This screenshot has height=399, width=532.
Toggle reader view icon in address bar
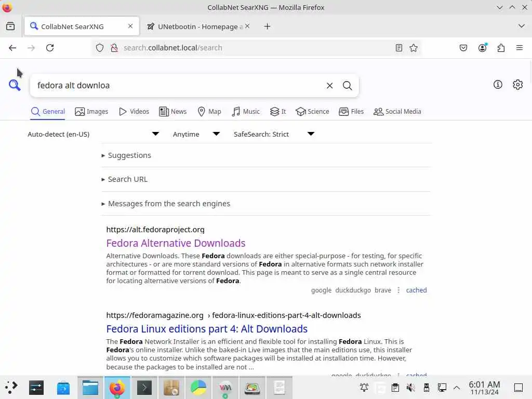pyautogui.click(x=399, y=48)
